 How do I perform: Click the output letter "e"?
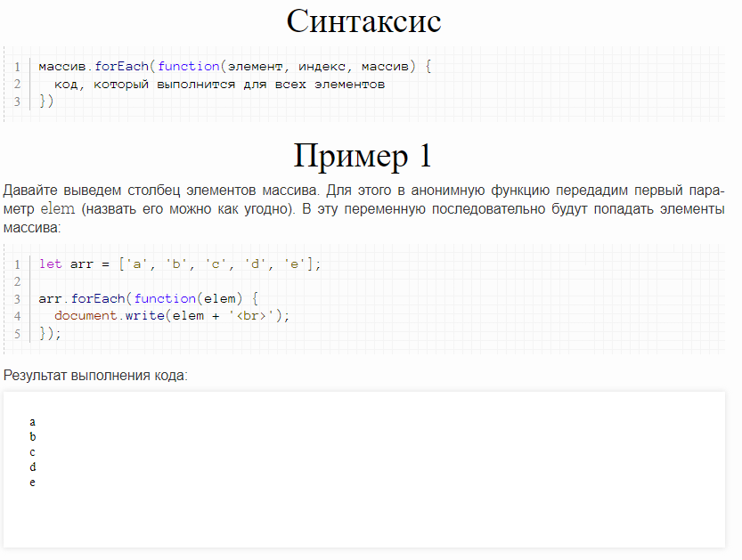[x=32, y=483]
